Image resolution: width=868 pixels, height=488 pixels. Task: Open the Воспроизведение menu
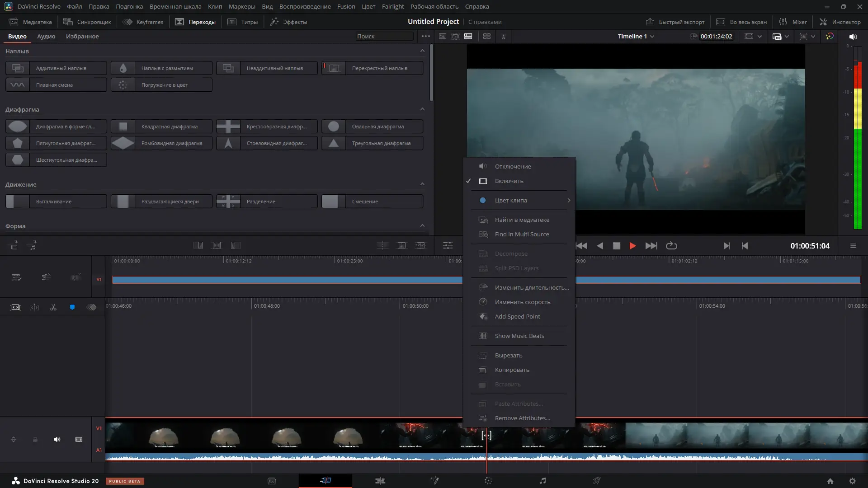pos(305,6)
